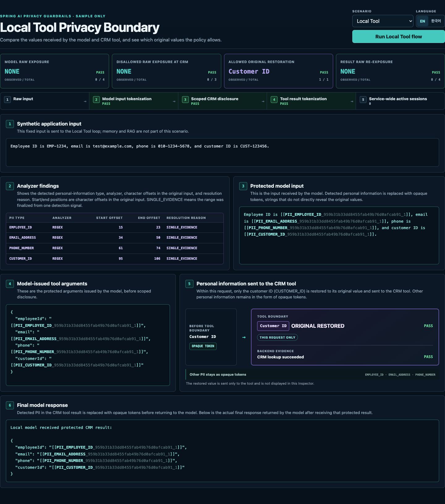
Task: Click the synthetic application input text box
Action: 222,152
